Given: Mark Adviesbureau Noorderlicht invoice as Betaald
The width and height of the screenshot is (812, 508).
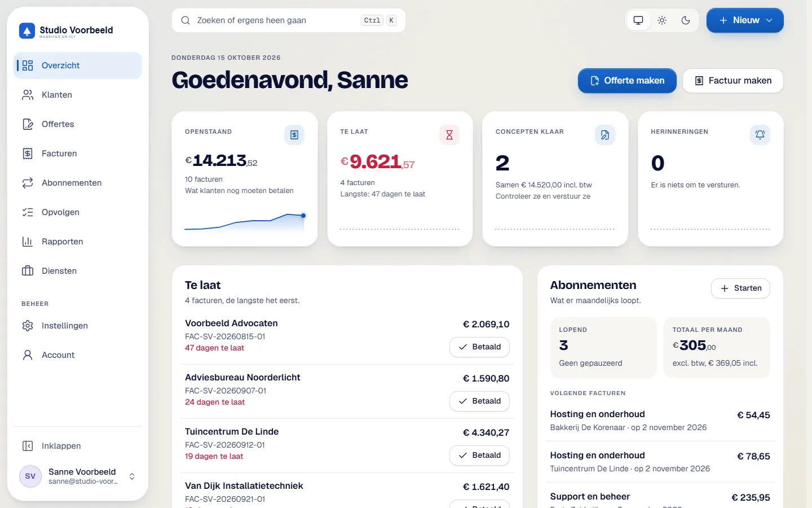Looking at the screenshot, I should pos(479,401).
